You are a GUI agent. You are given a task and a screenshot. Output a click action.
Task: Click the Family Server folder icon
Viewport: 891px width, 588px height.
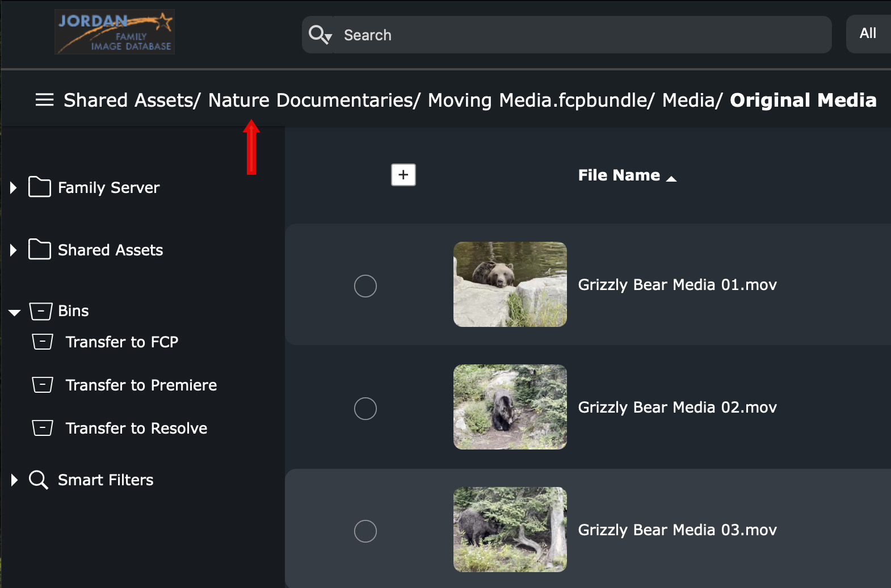click(x=40, y=187)
